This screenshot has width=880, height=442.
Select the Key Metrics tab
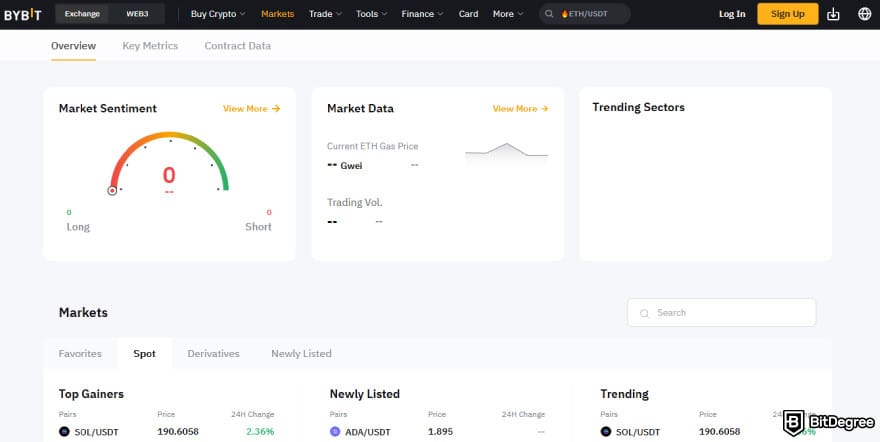point(150,46)
